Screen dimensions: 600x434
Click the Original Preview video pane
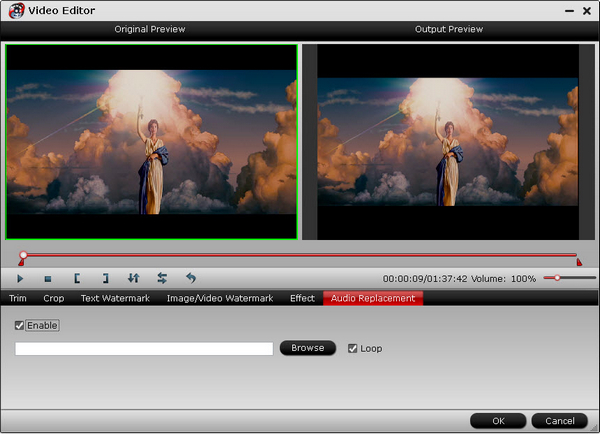pyautogui.click(x=152, y=142)
